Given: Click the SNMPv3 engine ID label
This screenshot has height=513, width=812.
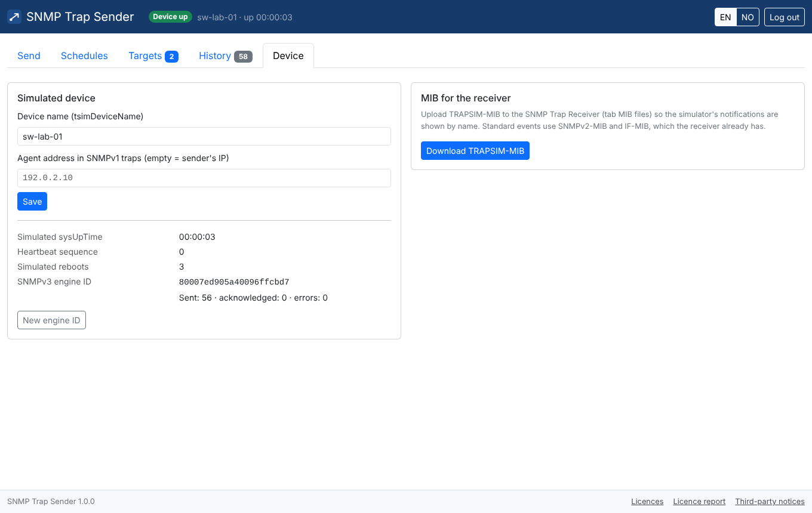Looking at the screenshot, I should 54,282.
